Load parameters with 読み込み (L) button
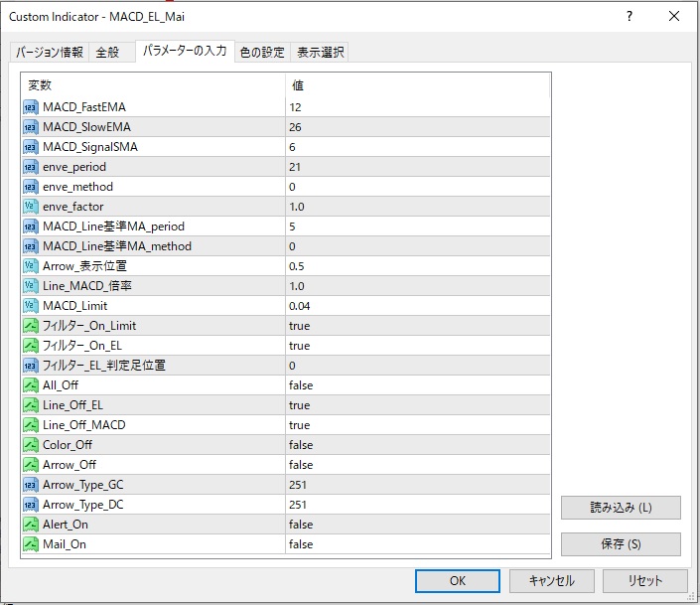The width and height of the screenshot is (700, 605). click(621, 508)
